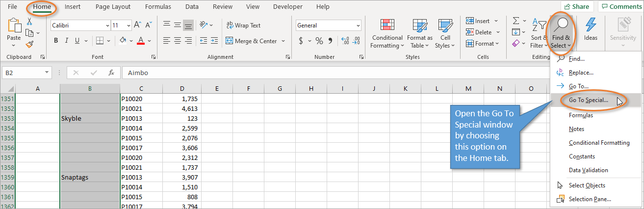Open the General number format dropdown
This screenshot has height=209, width=644.
[x=358, y=26]
